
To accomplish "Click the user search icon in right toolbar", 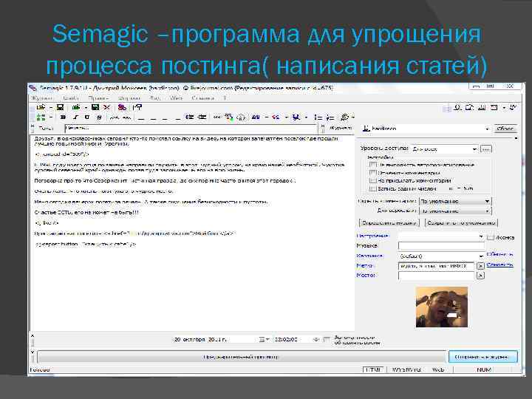I will tap(457, 108).
